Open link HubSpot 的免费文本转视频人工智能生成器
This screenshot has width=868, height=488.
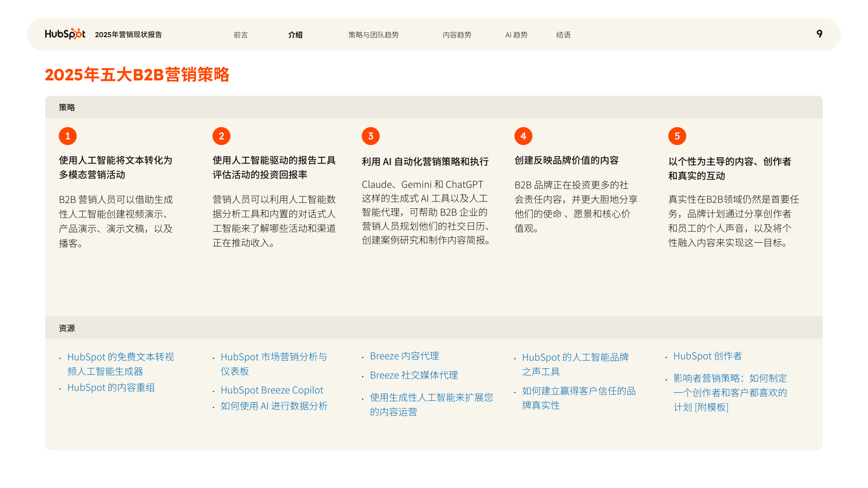click(x=121, y=364)
